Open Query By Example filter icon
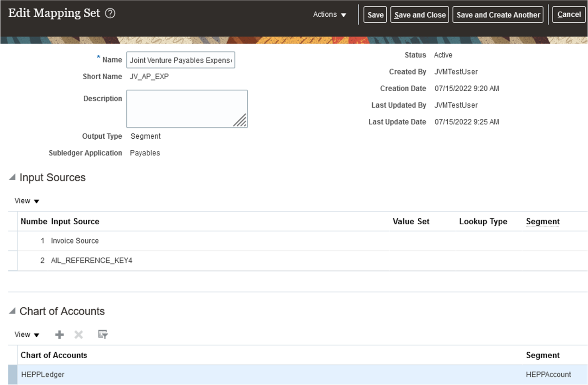Screen dimensions: 588x385 click(x=103, y=334)
